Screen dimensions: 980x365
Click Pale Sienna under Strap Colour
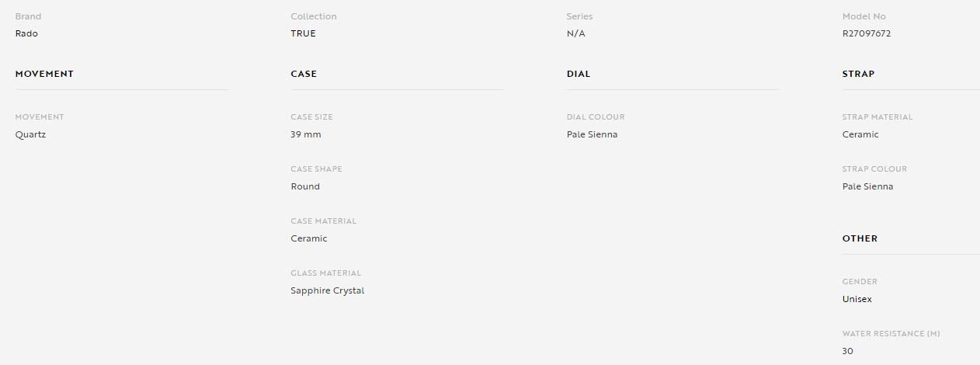[867, 186]
